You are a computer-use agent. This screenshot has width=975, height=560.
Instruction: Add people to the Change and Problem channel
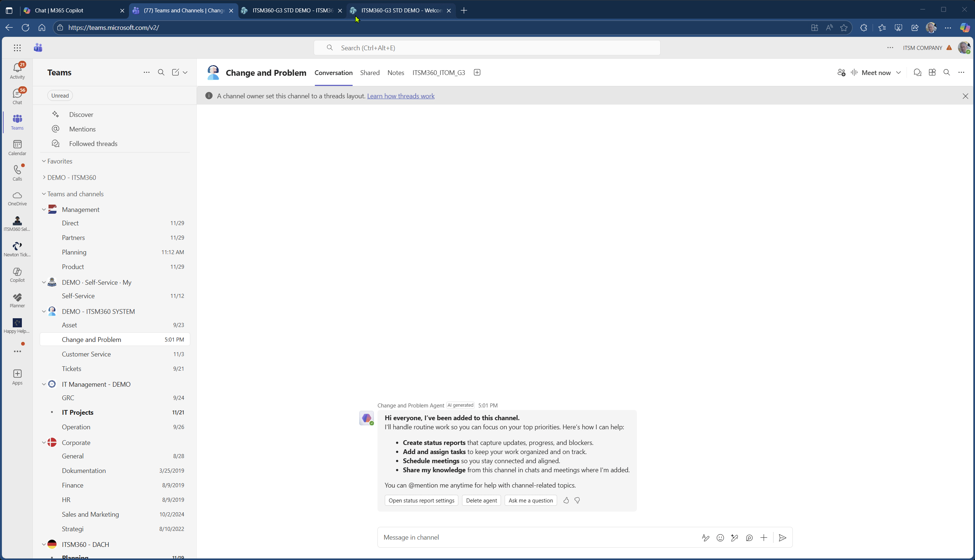(x=841, y=72)
